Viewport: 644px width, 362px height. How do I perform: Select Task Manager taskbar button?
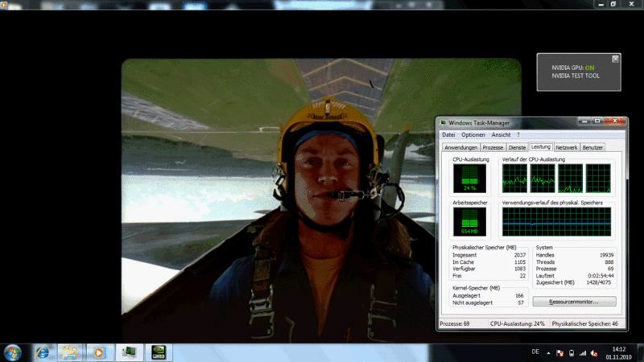pos(130,352)
